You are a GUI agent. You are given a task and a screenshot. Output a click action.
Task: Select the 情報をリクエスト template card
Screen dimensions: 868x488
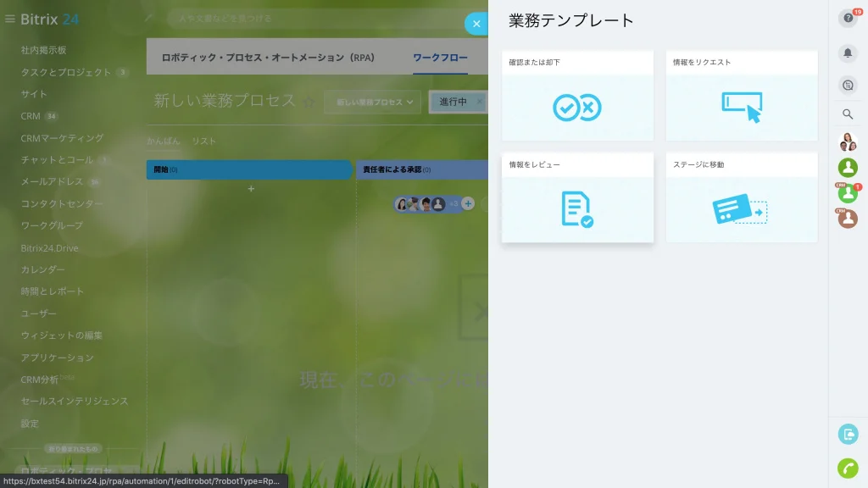741,95
